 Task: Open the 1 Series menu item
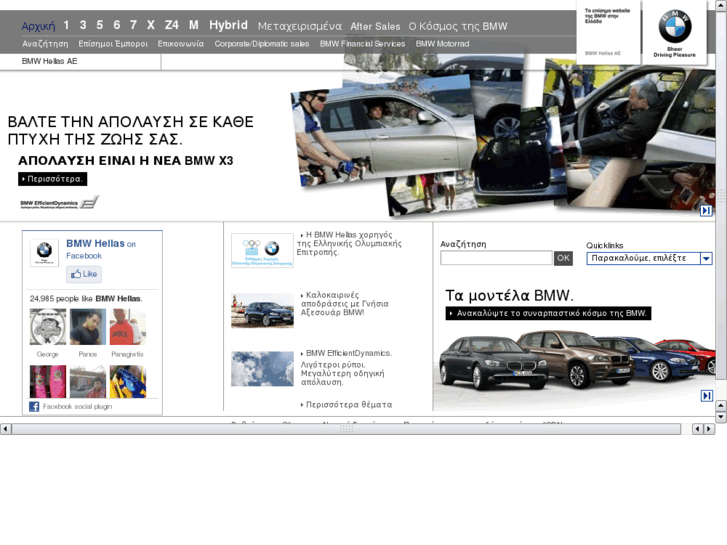[66, 25]
